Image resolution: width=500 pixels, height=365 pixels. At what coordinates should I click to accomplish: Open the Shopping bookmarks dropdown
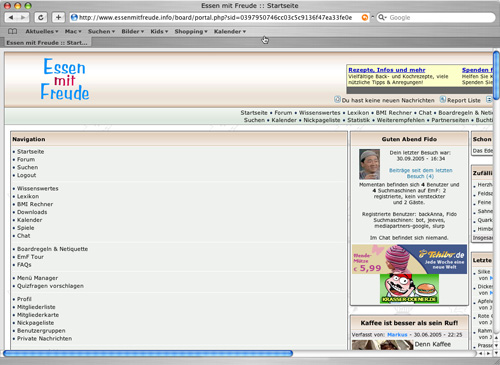pyautogui.click(x=191, y=31)
